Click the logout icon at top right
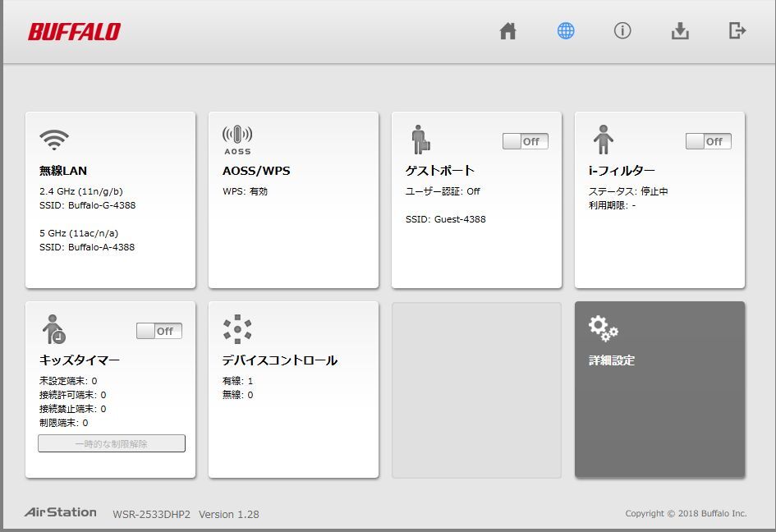 pyautogui.click(x=737, y=30)
